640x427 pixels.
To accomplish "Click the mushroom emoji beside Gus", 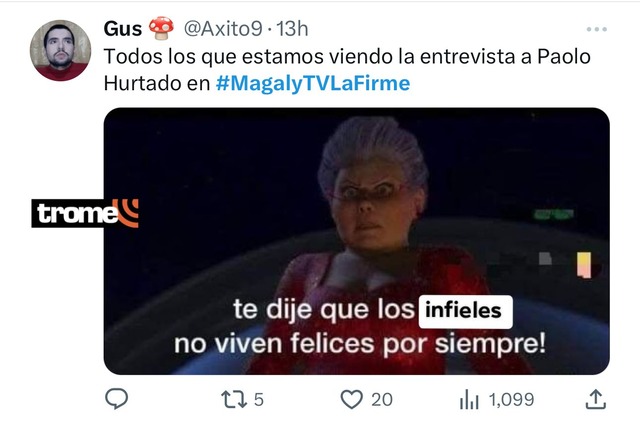I will coord(161,28).
